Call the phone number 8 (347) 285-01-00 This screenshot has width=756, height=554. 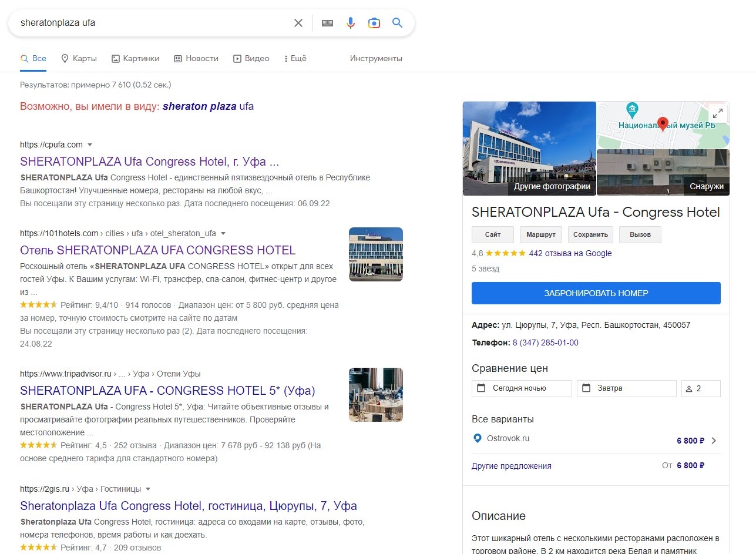click(x=545, y=343)
